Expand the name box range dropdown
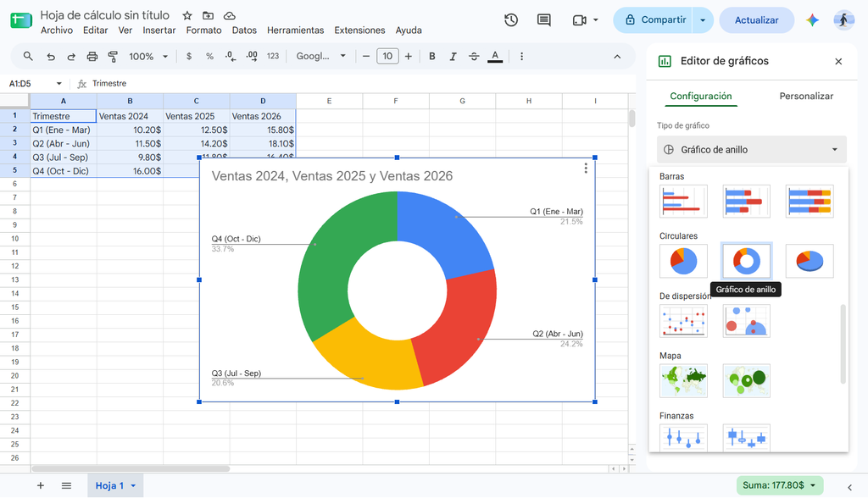The height and width of the screenshot is (498, 868). (x=58, y=84)
